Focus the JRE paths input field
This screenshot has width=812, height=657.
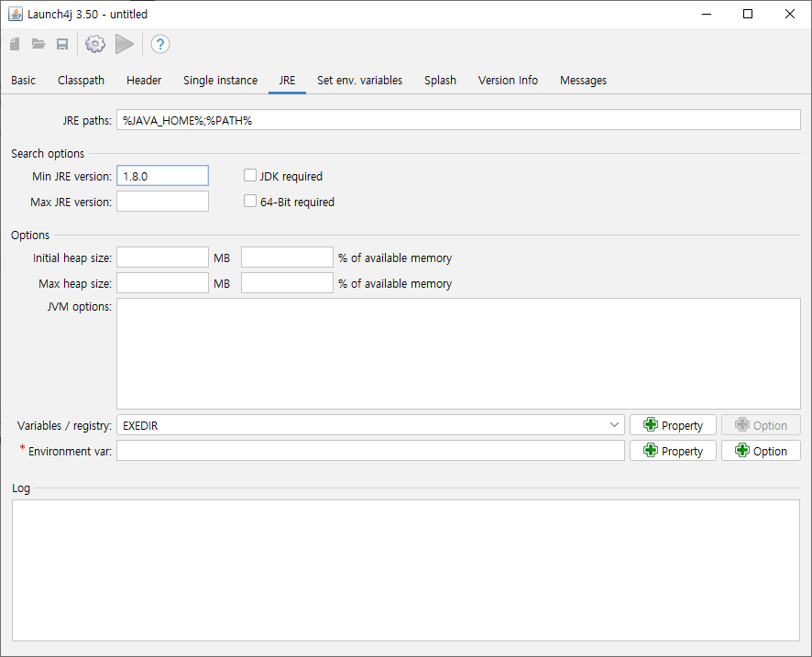458,120
